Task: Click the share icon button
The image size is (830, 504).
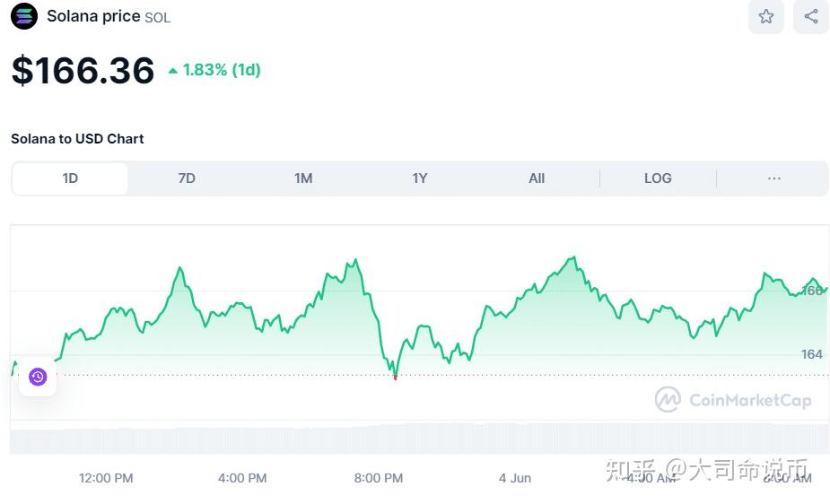Action: point(810,16)
